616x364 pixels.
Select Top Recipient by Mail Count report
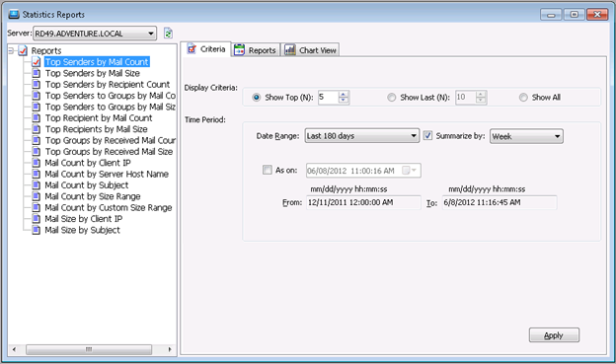pyautogui.click(x=99, y=117)
